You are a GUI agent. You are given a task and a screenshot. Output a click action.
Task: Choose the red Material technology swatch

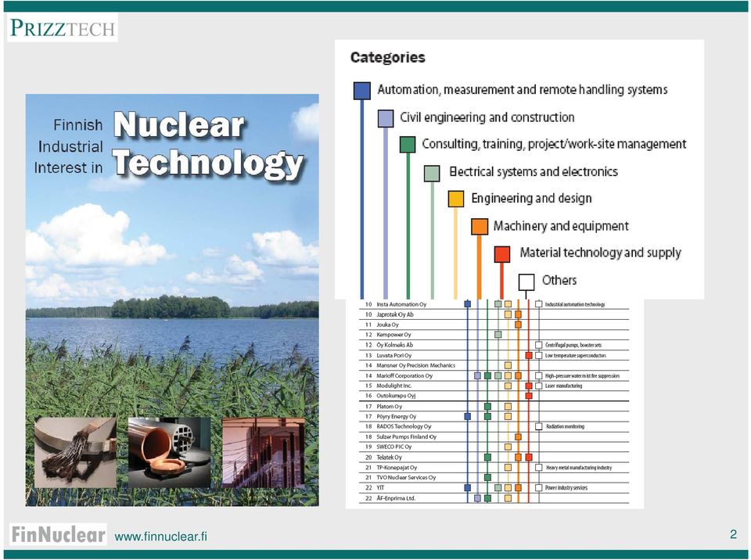(502, 254)
